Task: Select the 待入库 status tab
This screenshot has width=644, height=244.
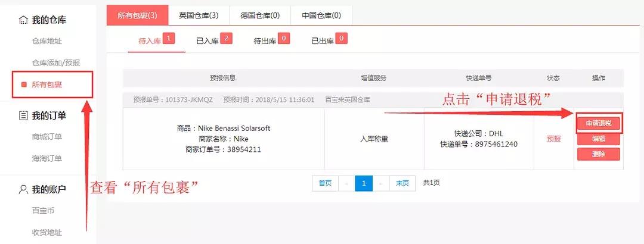Action: pyautogui.click(x=156, y=41)
